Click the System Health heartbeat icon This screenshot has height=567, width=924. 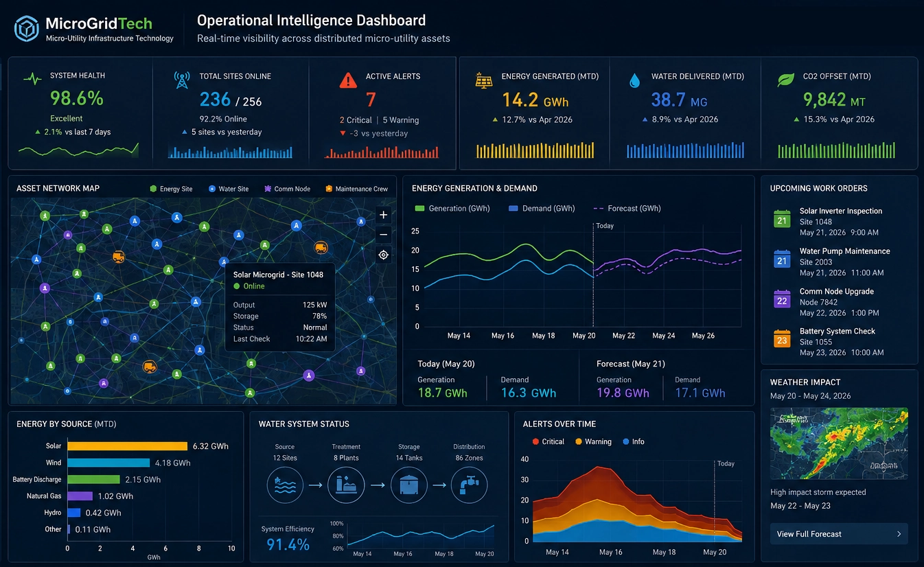tap(32, 79)
